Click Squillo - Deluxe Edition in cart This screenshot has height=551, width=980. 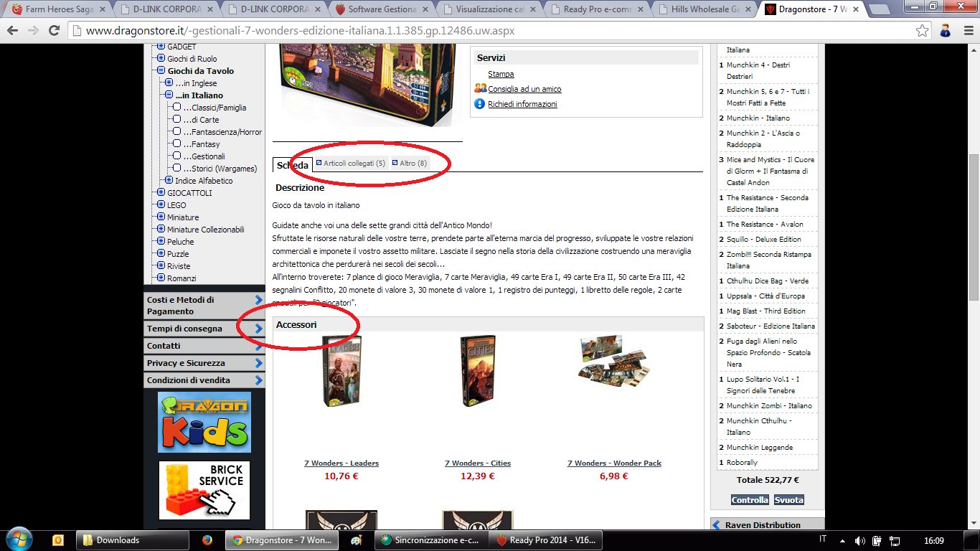pos(763,239)
